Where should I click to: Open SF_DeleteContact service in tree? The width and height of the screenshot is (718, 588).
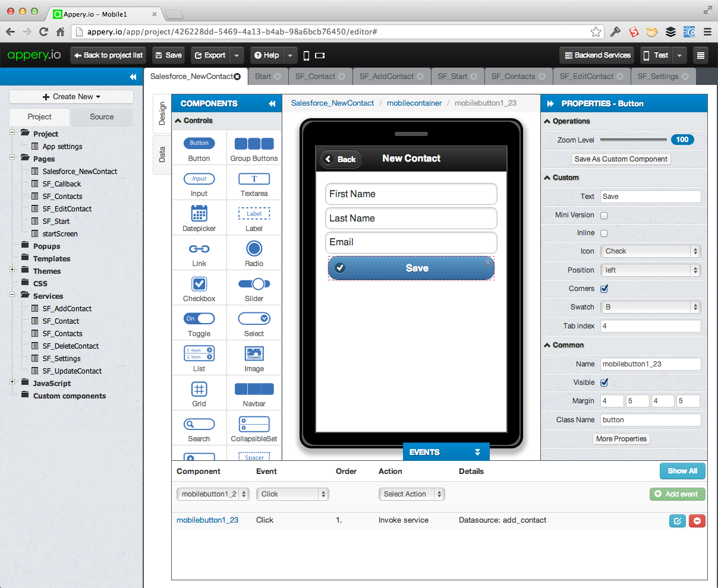pyautogui.click(x=70, y=346)
